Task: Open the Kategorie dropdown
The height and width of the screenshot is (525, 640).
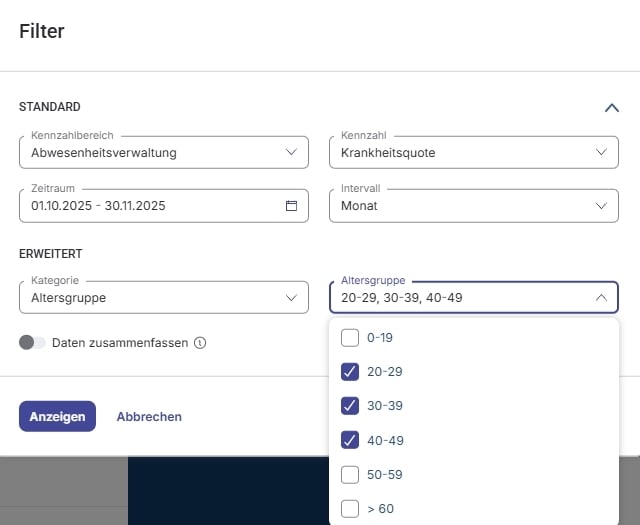Action: (163, 298)
